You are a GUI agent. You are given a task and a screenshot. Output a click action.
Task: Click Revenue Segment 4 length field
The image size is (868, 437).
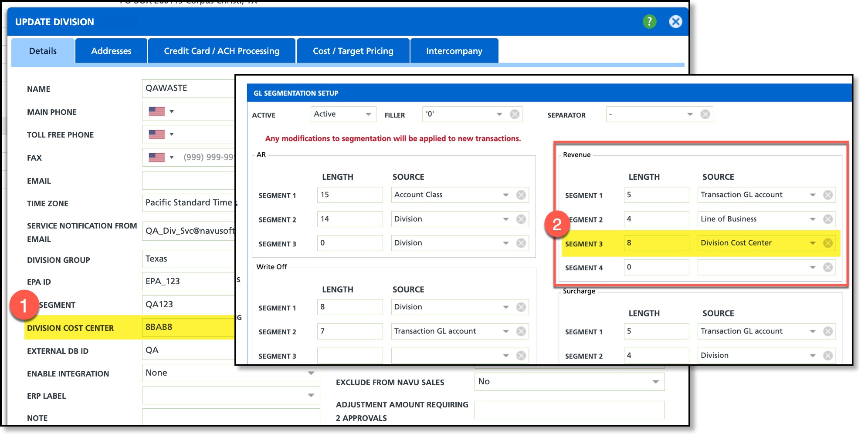click(656, 267)
